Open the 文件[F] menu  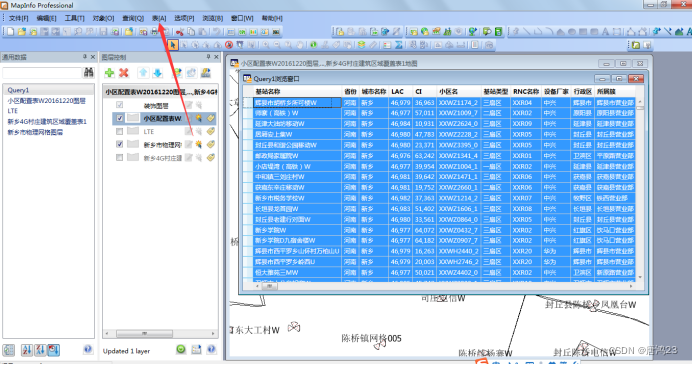(18, 18)
